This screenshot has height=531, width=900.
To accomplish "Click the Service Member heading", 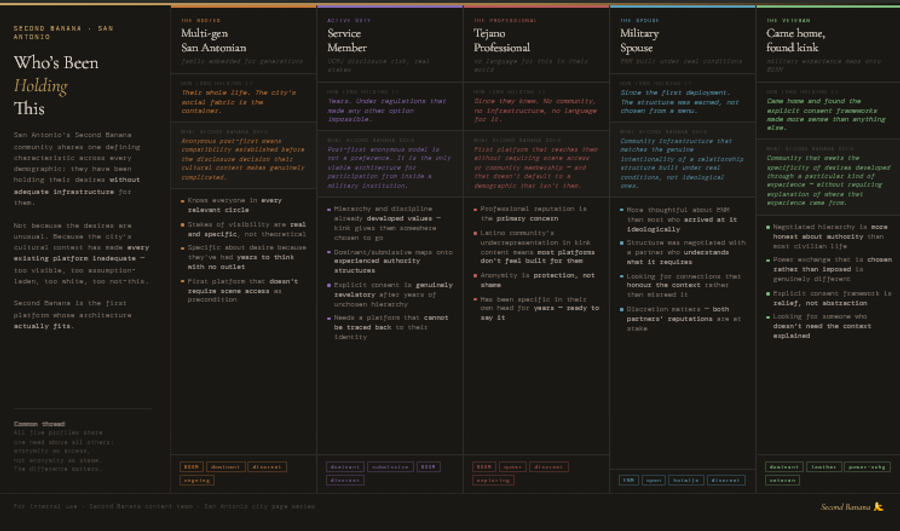I will tap(347, 40).
